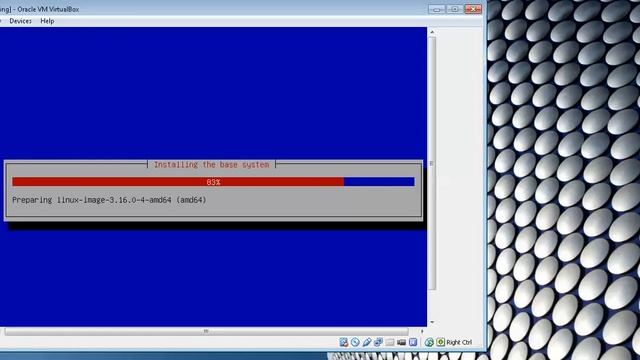Click the greyed shared folders status icon
This screenshot has width=640, height=360.
[390, 342]
